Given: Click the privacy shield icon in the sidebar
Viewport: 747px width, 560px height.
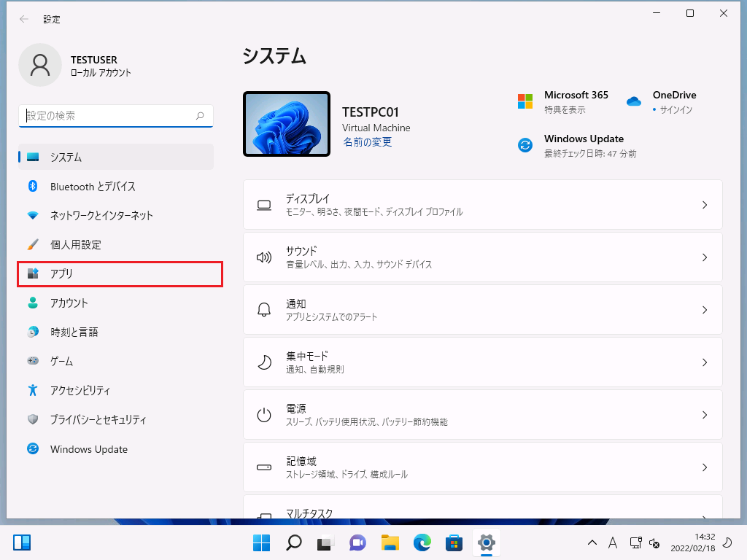Looking at the screenshot, I should point(33,420).
